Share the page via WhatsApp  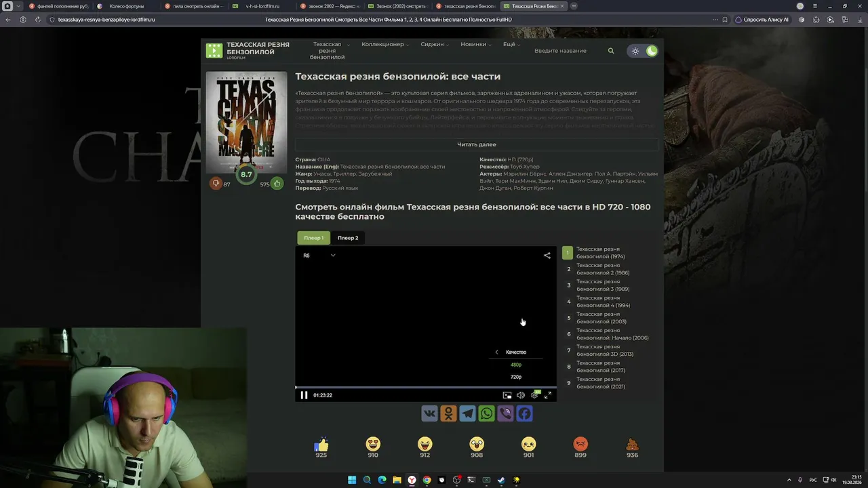486,413
